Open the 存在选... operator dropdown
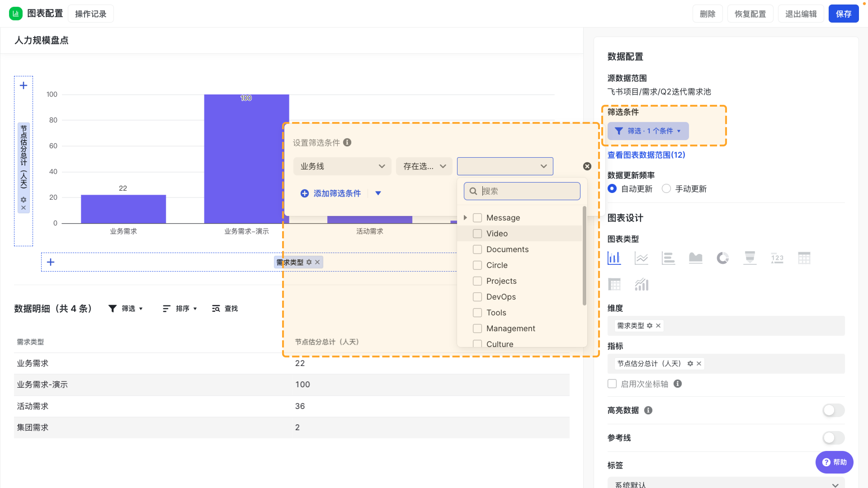Image resolution: width=868 pixels, height=488 pixels. coord(424,166)
